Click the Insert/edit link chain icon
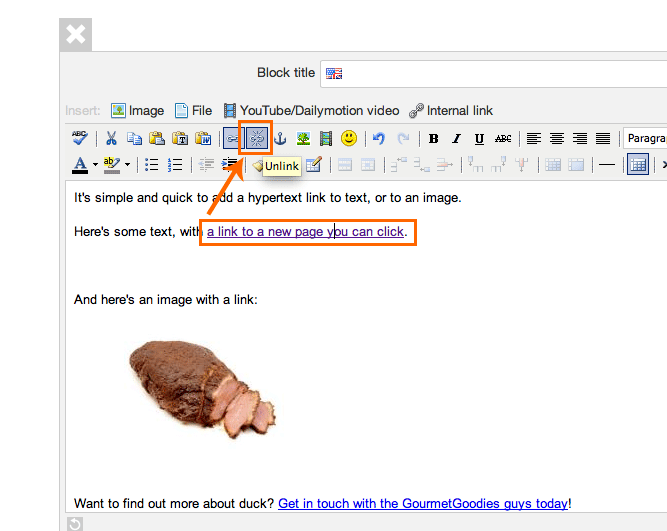This screenshot has height=531, width=667. click(x=234, y=138)
